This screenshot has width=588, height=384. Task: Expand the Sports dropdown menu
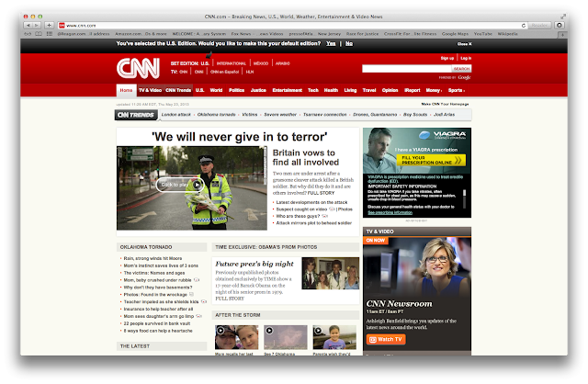457,90
